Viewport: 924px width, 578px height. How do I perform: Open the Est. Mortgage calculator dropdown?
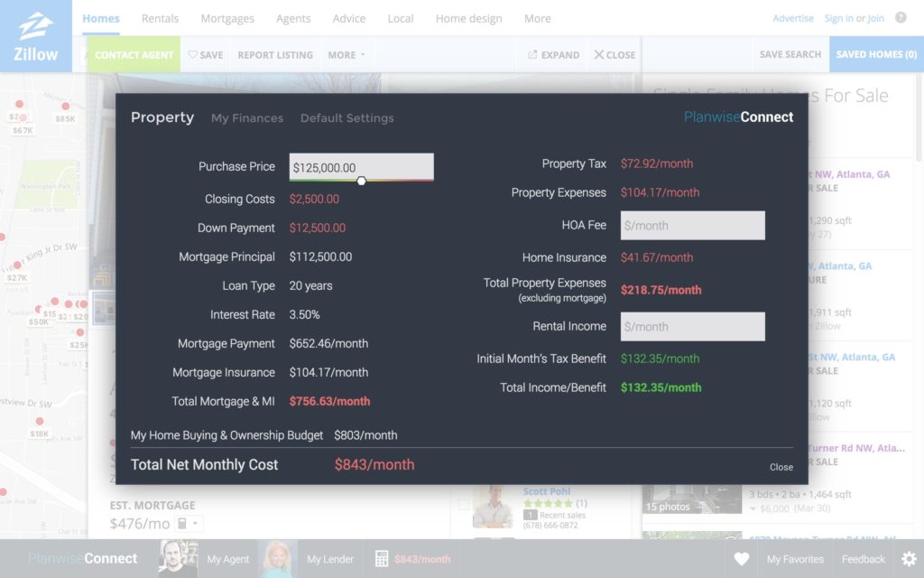tap(189, 523)
